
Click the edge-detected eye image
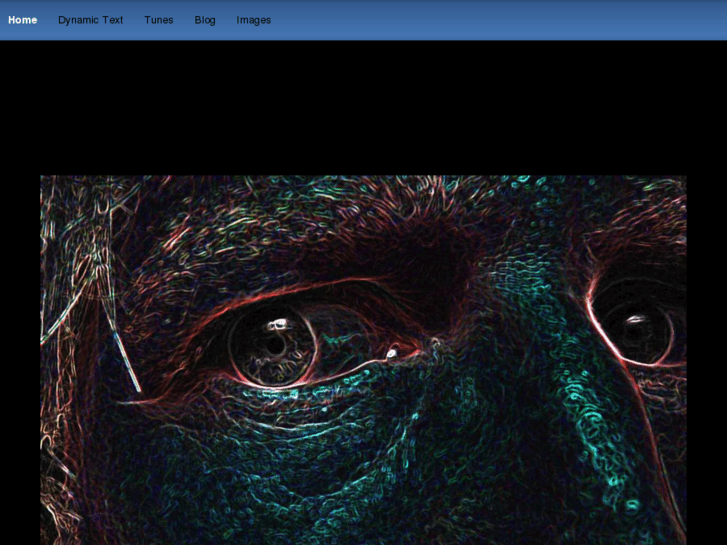[x=363, y=360]
